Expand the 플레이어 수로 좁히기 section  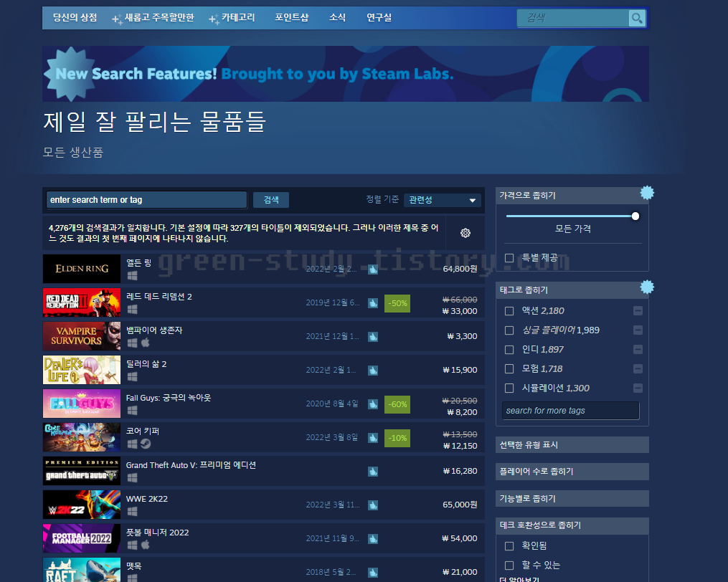[572, 472]
